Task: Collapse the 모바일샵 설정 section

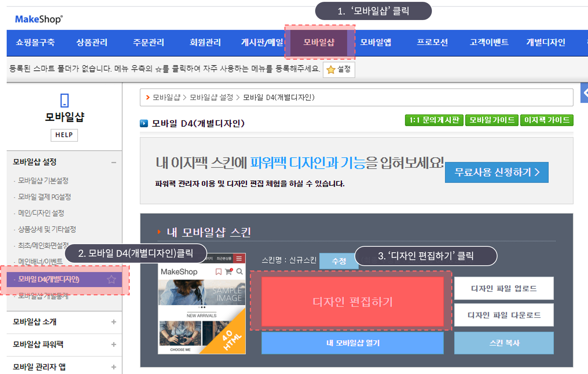Action: [x=114, y=162]
